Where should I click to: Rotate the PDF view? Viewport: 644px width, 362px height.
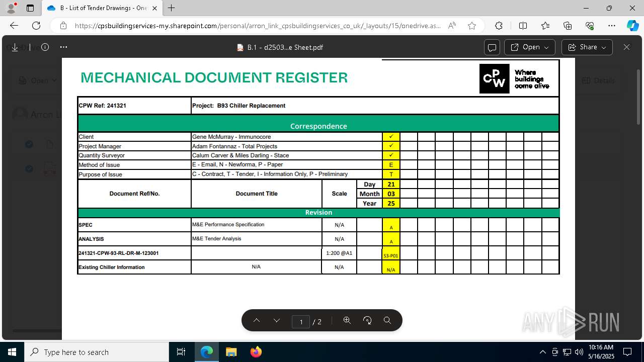pyautogui.click(x=367, y=320)
